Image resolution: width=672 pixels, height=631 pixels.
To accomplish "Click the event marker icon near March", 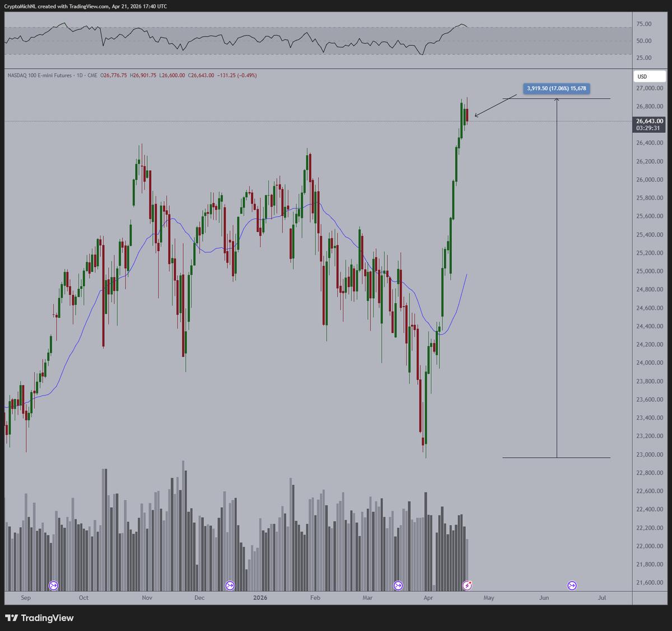I will [399, 584].
